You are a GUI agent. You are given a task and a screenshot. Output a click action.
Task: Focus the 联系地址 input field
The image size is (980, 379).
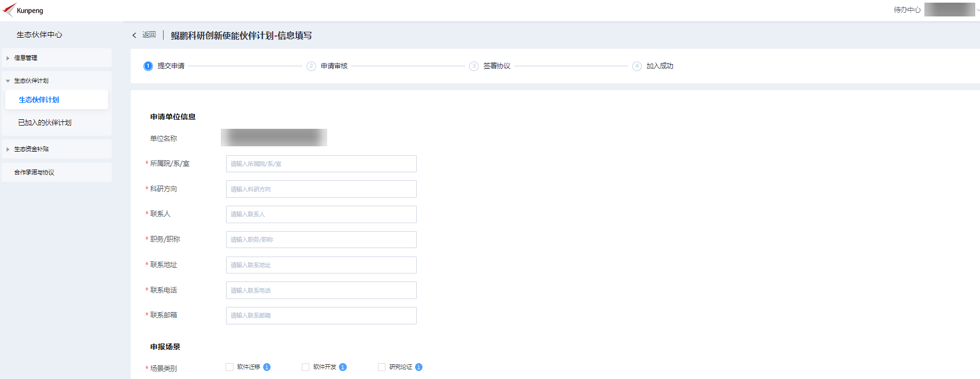(321, 265)
